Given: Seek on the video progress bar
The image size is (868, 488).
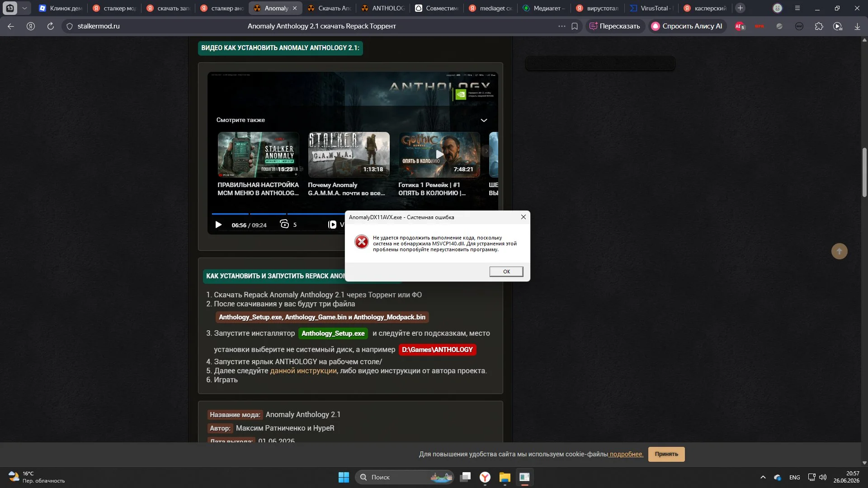Looking at the screenshot, I should [278, 214].
